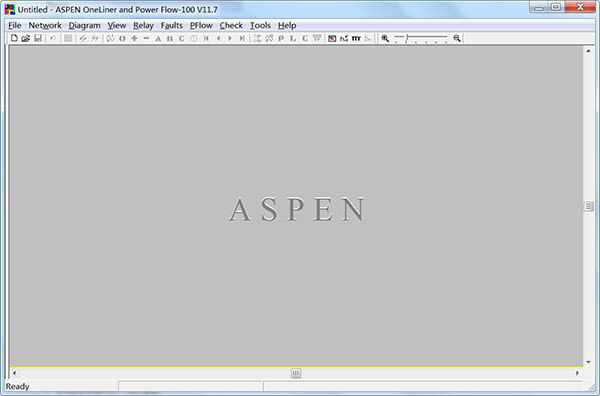This screenshot has height=396, width=600.
Task: Click 'Ready' text in the status bar
Action: coord(17,386)
